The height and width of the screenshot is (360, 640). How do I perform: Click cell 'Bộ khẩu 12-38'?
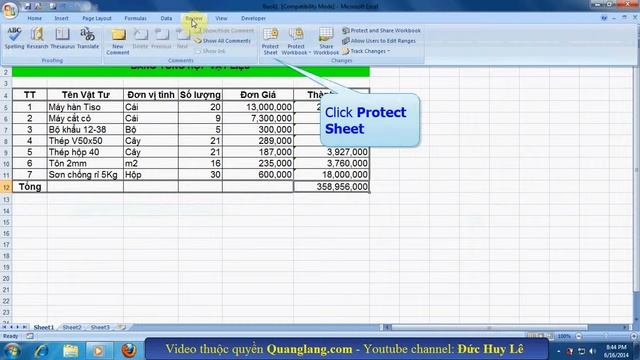tap(85, 129)
